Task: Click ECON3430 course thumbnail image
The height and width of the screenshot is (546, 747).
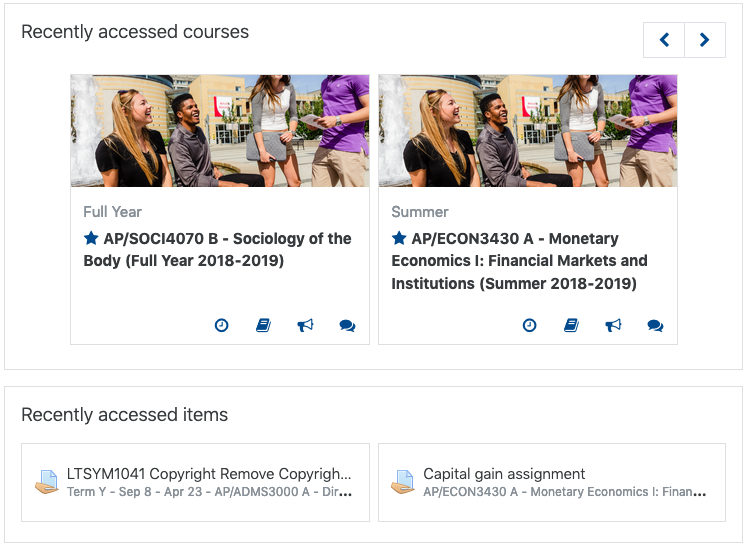Action: click(x=528, y=131)
